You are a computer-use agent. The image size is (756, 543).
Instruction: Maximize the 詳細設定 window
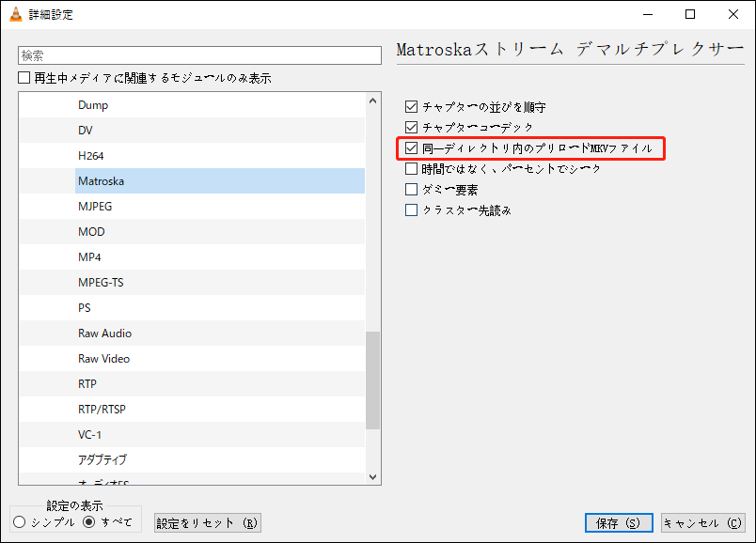coord(690,14)
